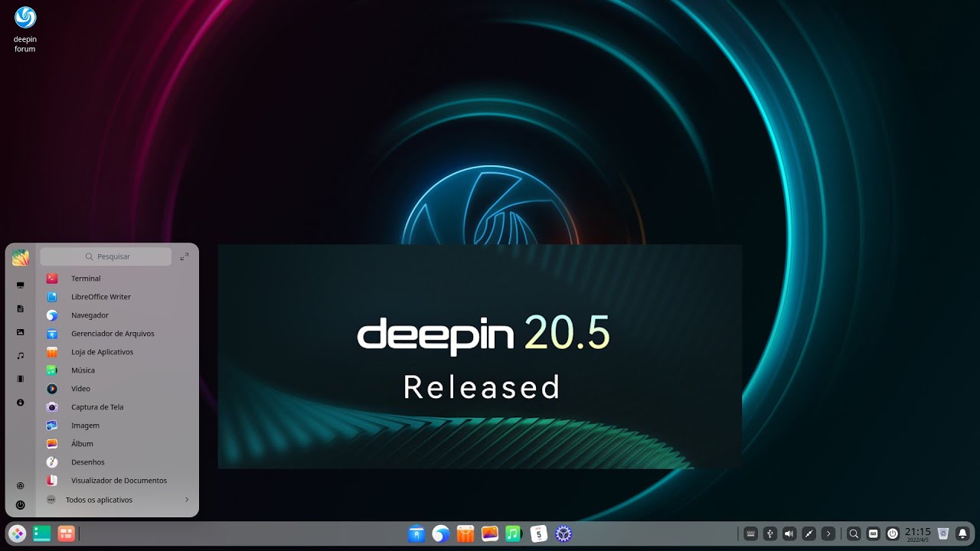Open the search magnifier on the dock
980x551 pixels.
click(x=854, y=533)
